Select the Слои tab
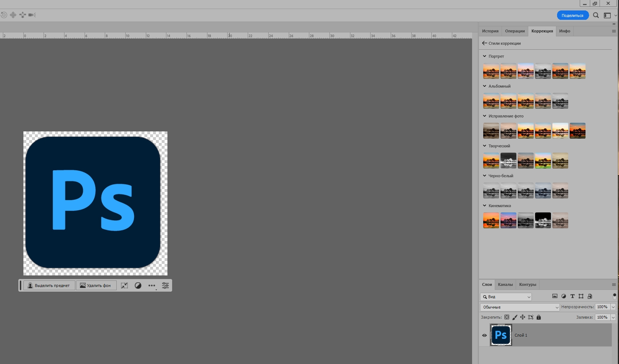Screen dimensions: 619x364 pyautogui.click(x=487, y=284)
